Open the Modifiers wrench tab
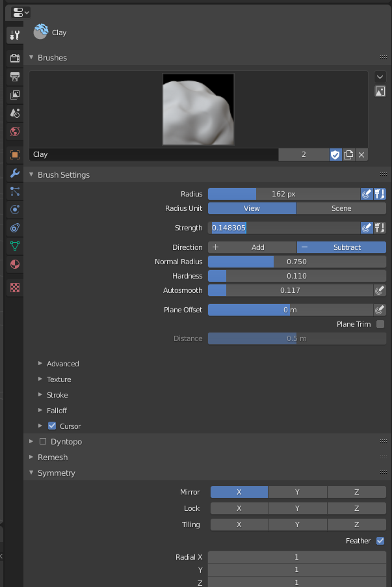The width and height of the screenshot is (392, 587). coord(15,173)
